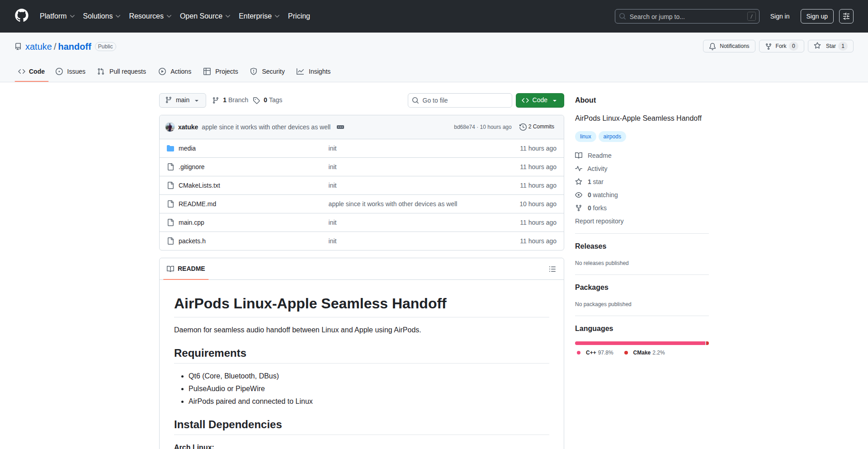Click the Sign up button
The height and width of the screenshot is (449, 868).
(816, 16)
